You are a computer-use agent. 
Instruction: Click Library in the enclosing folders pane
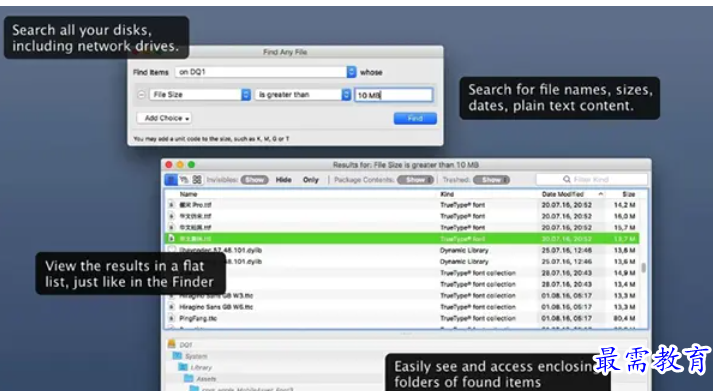[x=201, y=367]
